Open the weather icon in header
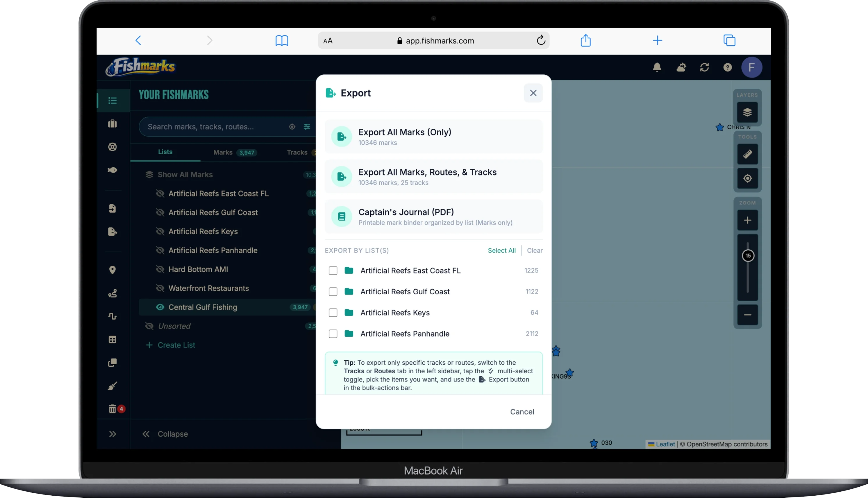This screenshot has height=498, width=868. tap(681, 67)
